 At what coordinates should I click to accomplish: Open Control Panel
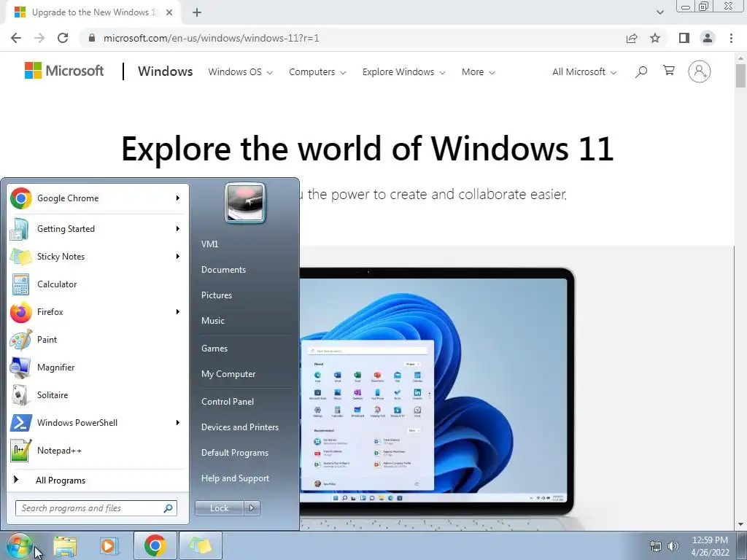pos(228,402)
